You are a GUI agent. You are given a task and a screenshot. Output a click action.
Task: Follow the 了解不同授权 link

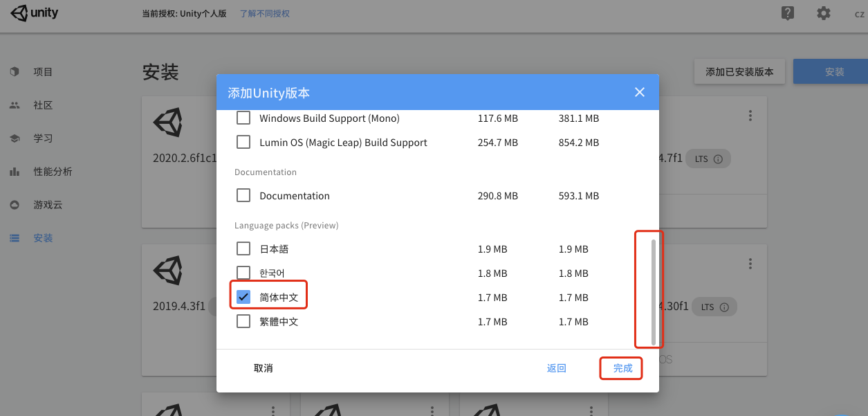click(x=265, y=14)
